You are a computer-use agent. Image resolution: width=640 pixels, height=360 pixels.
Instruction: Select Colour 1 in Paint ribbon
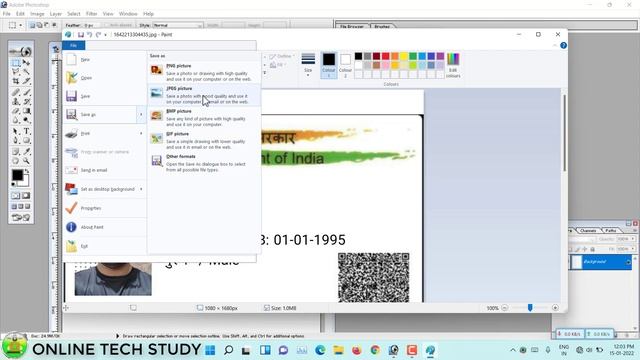tap(329, 64)
